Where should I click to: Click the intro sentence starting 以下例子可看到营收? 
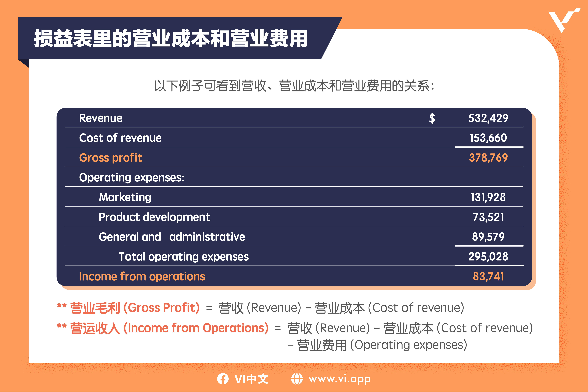(294, 86)
